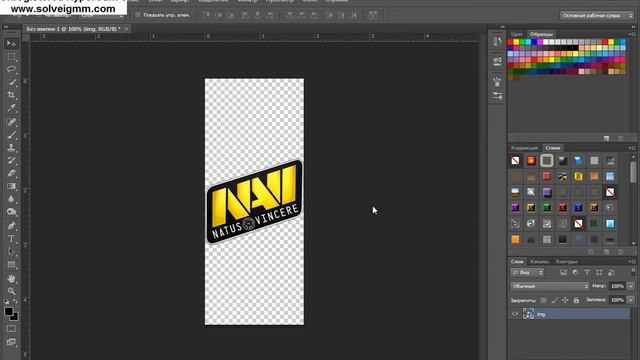Set the background color swatch

[x=15, y=317]
